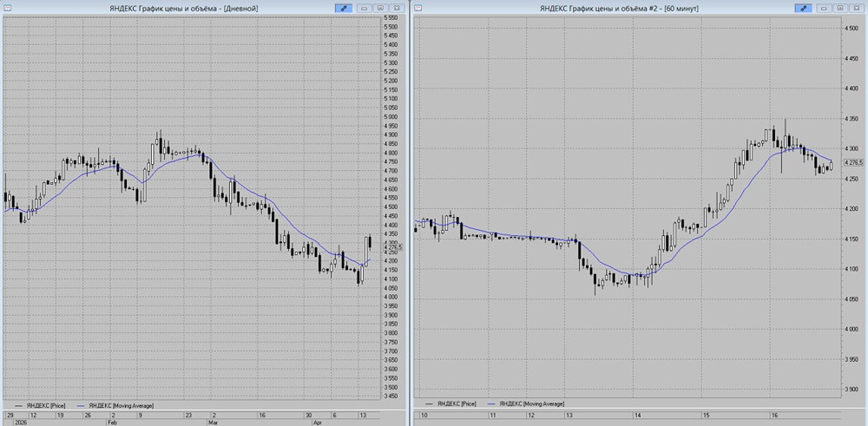
Task: Click the 4 050 level on the 60 минут price axis
Action: pyautogui.click(x=851, y=299)
